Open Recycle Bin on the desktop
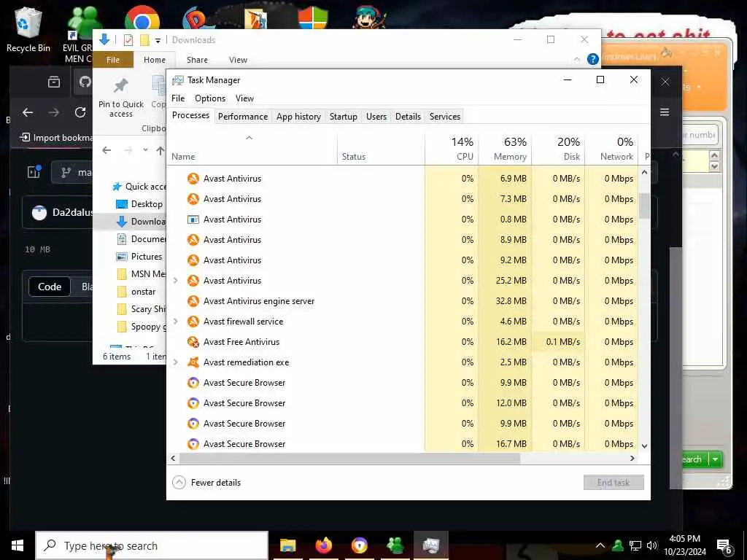This screenshot has width=747, height=560. pos(28,29)
